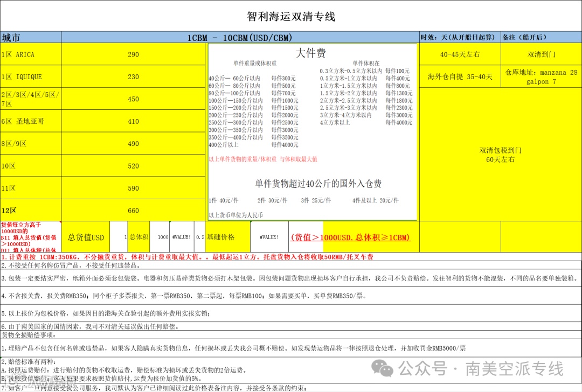Screen dimensions: 582x392
Task: Select the 1区 IQUIQUE city cell
Action: (31, 77)
